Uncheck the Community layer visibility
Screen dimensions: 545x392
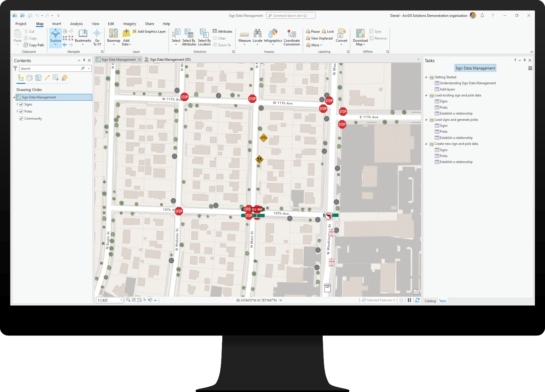pyautogui.click(x=21, y=118)
